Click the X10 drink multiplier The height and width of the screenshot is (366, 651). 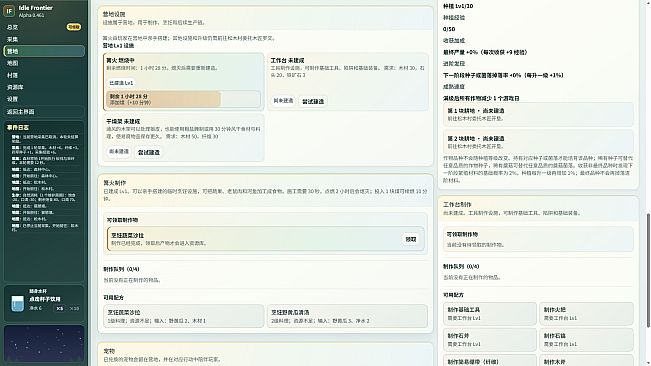pyautogui.click(x=74, y=308)
